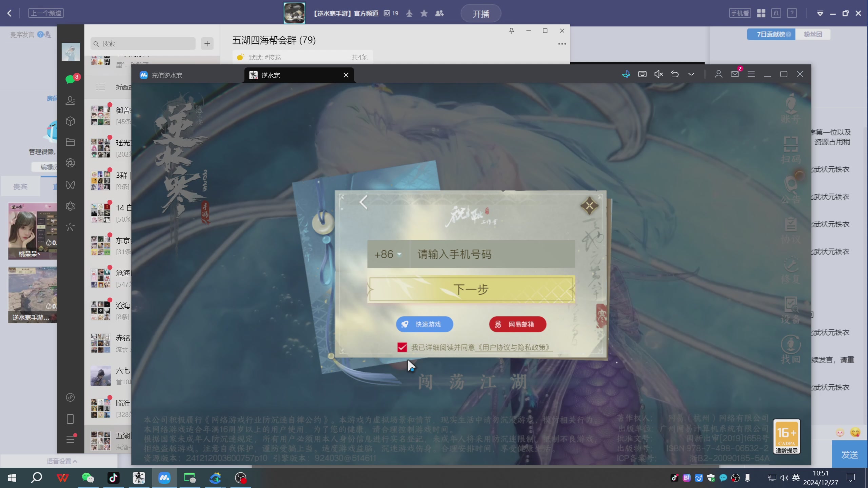868x488 pixels.
Task: Click the search box in chat window
Action: tap(143, 44)
